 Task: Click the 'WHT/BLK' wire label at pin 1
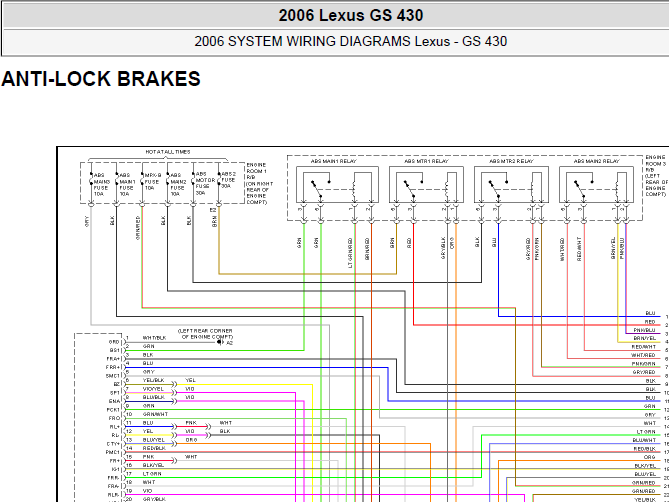click(x=154, y=338)
